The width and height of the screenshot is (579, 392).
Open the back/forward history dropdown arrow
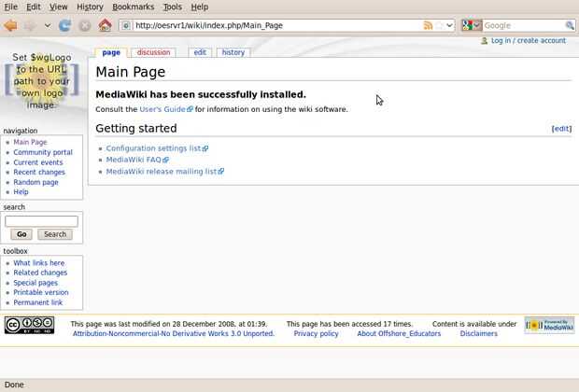click(48, 25)
